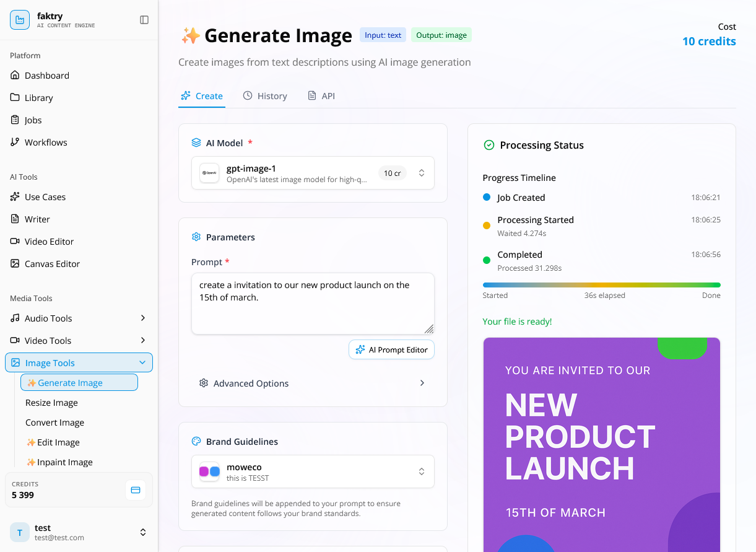Screen dimensions: 756x552
Task: Switch to the API tab
Action: (321, 95)
